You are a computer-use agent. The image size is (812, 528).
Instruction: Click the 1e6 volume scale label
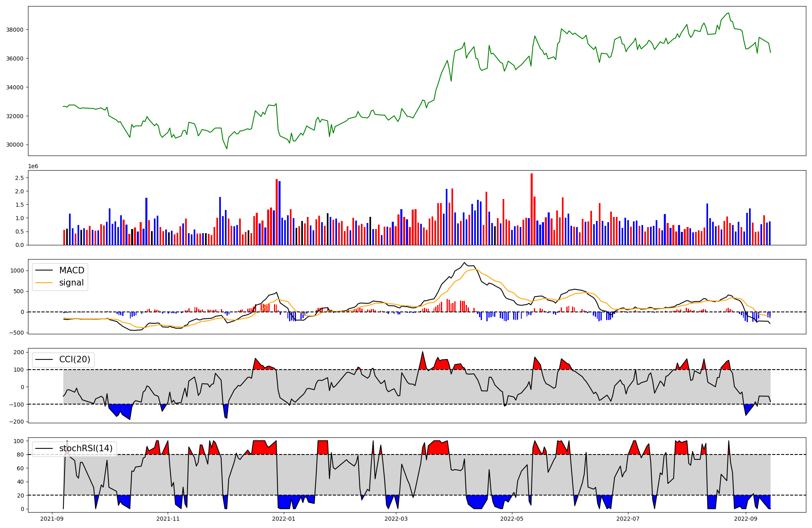pos(33,167)
